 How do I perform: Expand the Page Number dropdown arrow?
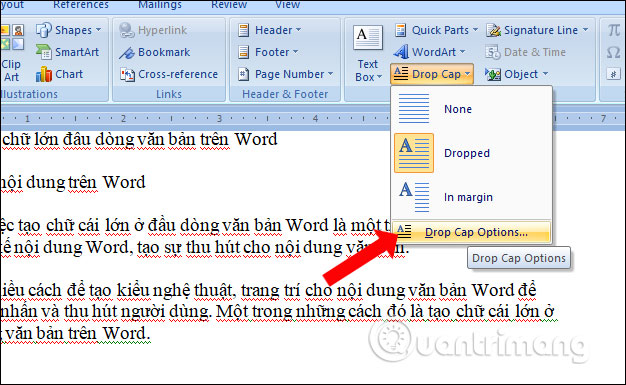pos(331,74)
